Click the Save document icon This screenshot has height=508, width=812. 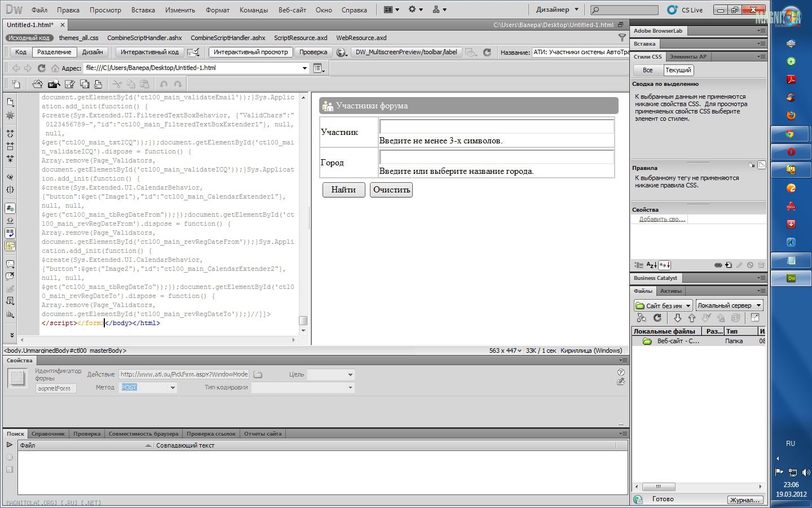[x=70, y=84]
